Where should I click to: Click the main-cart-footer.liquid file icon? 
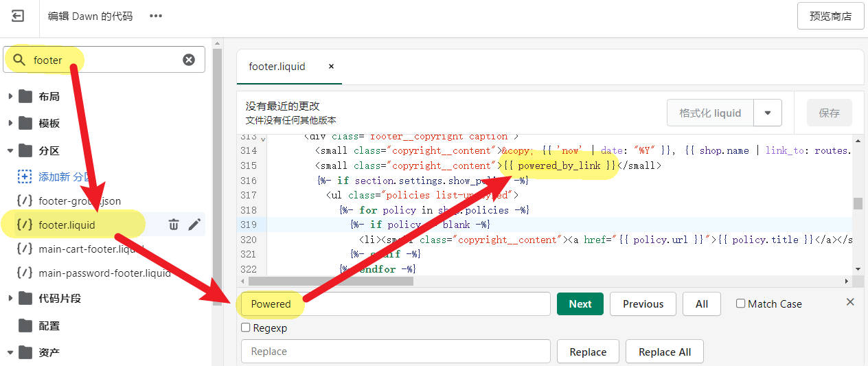pyautogui.click(x=24, y=249)
